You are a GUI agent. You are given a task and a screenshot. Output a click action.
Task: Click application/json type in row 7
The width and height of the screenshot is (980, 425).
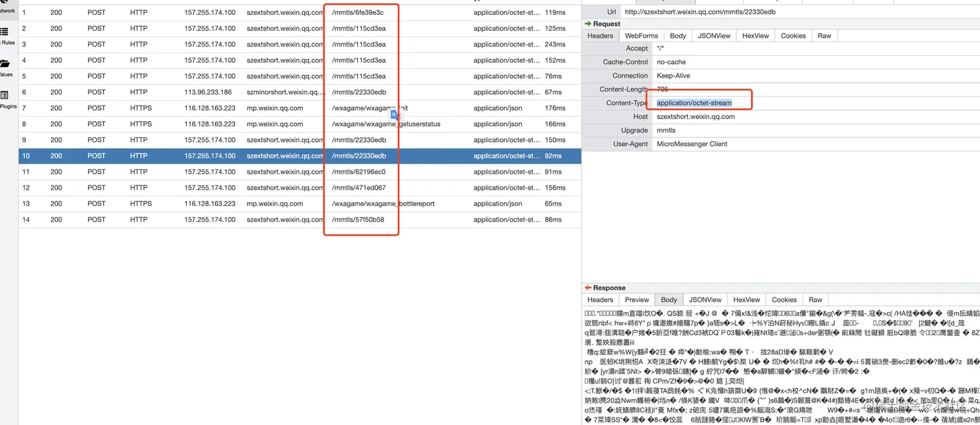pos(498,108)
